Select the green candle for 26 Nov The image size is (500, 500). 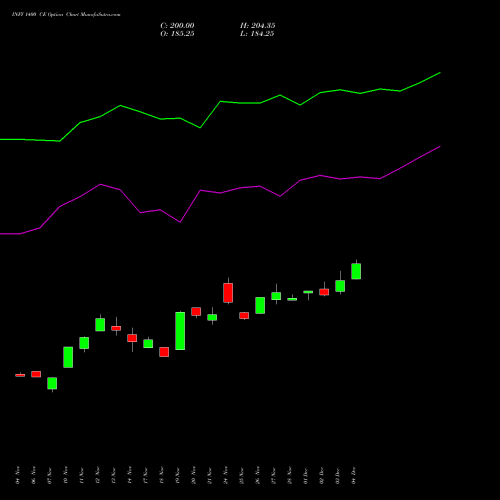tap(260, 305)
